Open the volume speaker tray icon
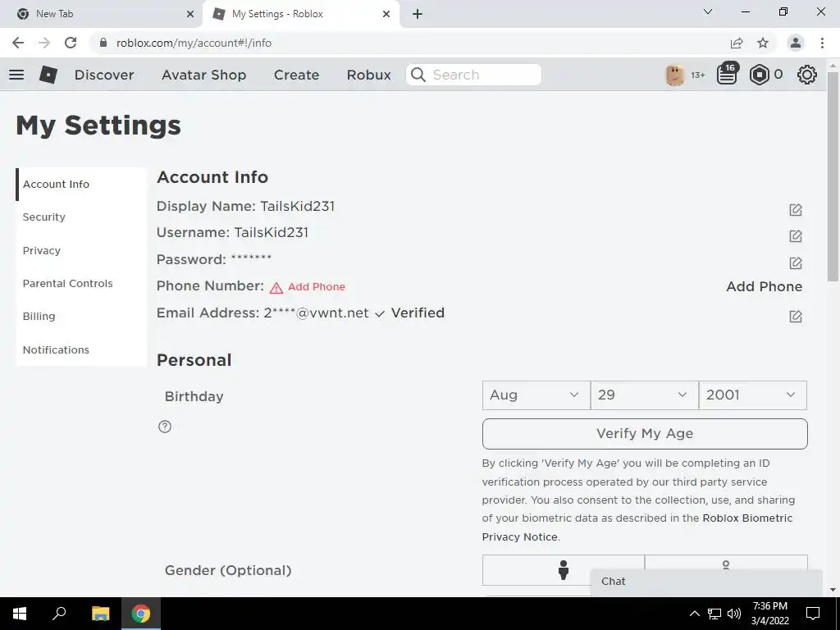Image resolution: width=840 pixels, height=630 pixels. (x=734, y=614)
